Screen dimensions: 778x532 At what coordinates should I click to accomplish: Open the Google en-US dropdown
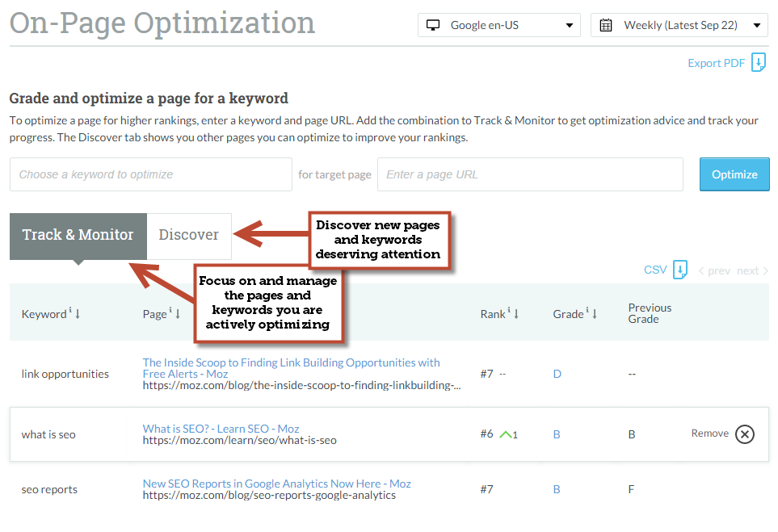tap(498, 25)
